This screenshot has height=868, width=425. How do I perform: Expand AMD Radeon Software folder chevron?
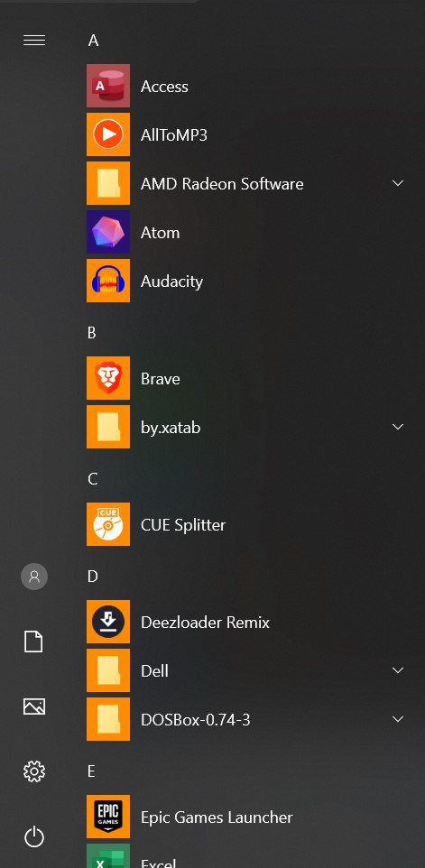398,183
